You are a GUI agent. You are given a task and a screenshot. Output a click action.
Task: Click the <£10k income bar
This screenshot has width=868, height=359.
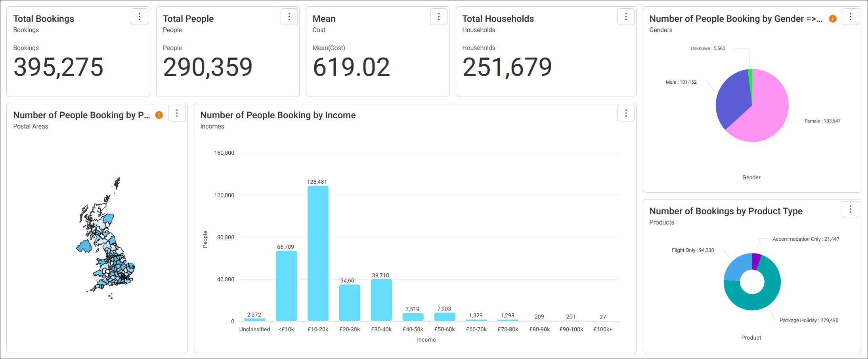click(x=286, y=286)
